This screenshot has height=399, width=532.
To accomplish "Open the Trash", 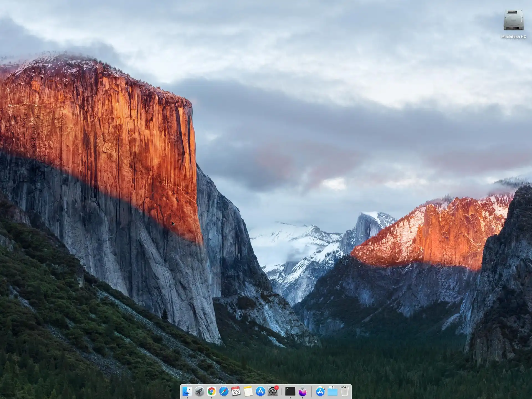I will [x=344, y=391].
